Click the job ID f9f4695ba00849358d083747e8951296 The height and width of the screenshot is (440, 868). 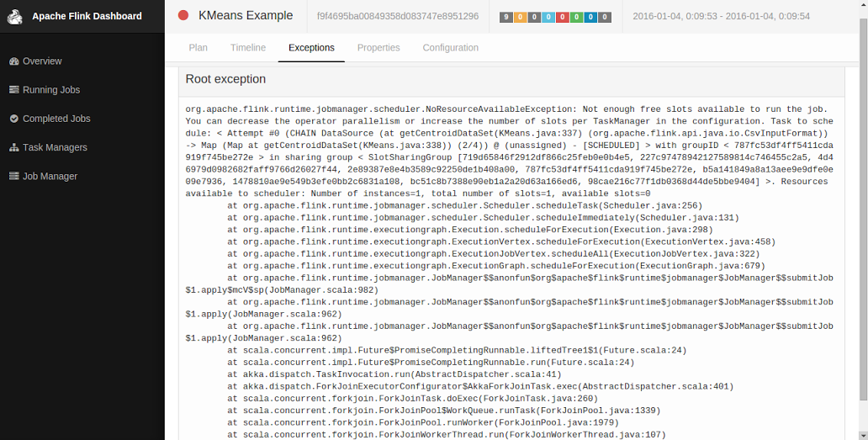coord(398,17)
